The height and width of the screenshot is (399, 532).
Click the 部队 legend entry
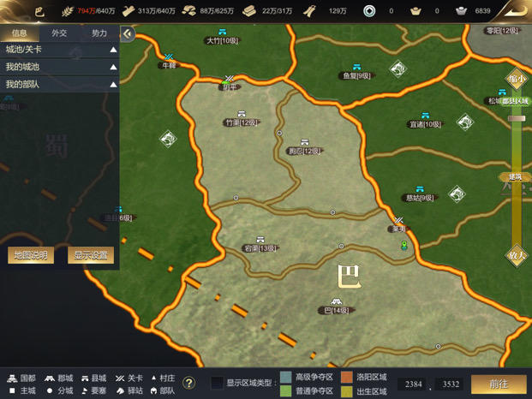coord(163,390)
